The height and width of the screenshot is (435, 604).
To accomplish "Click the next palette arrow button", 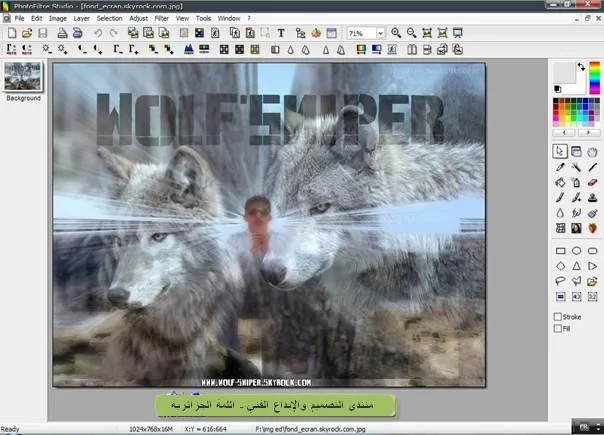I will click(x=587, y=132).
